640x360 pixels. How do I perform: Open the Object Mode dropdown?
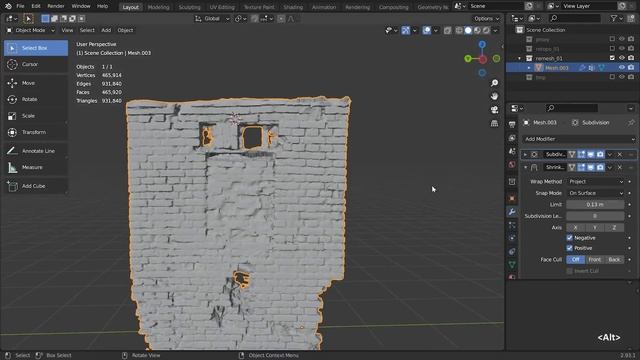(x=30, y=30)
